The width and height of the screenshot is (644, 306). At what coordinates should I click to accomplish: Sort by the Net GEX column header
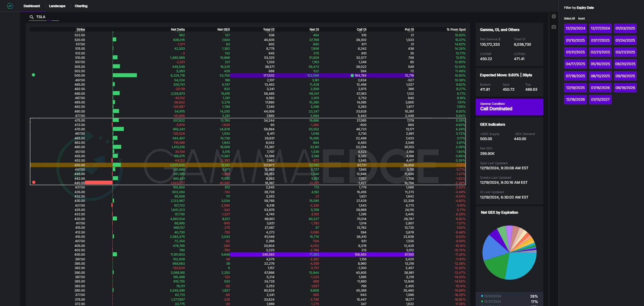(x=223, y=30)
